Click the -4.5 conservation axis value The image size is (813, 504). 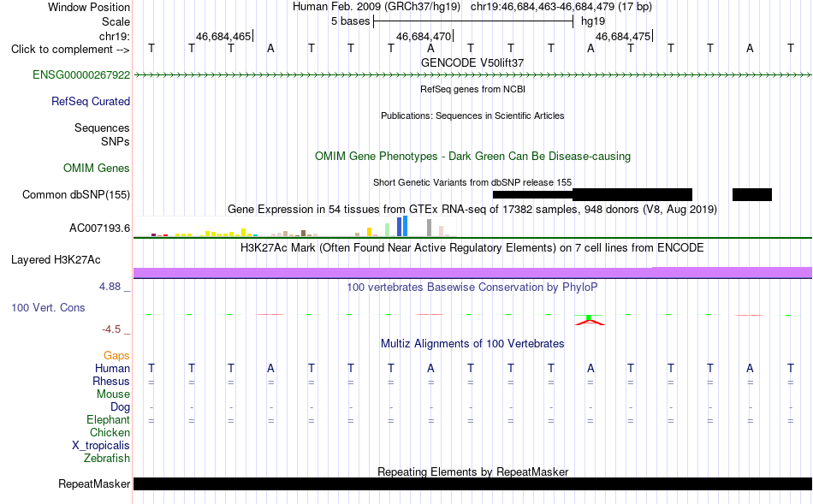pyautogui.click(x=111, y=329)
